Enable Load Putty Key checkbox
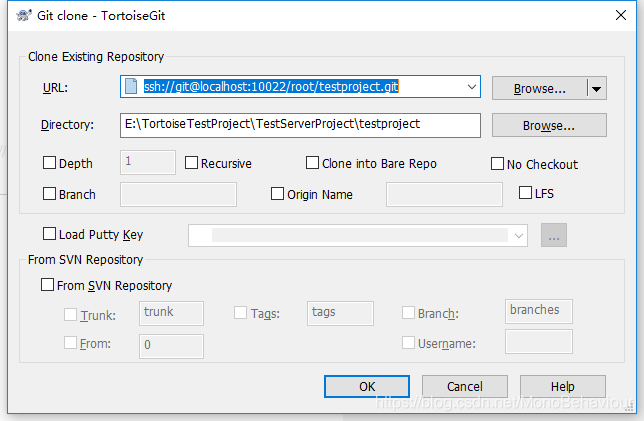This screenshot has height=421, width=644. click(x=49, y=234)
